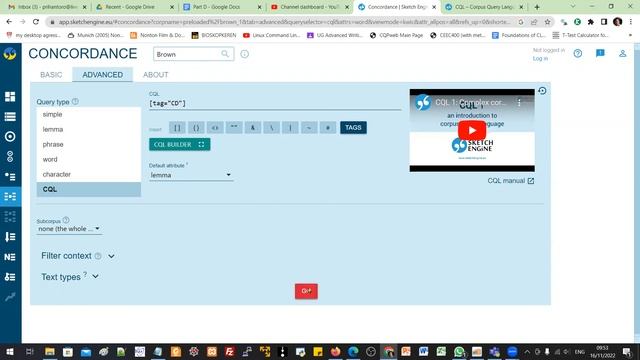Image resolution: width=640 pixels, height=360 pixels.
Task: Open the circular target icon in the left sidebar
Action: 10,136
